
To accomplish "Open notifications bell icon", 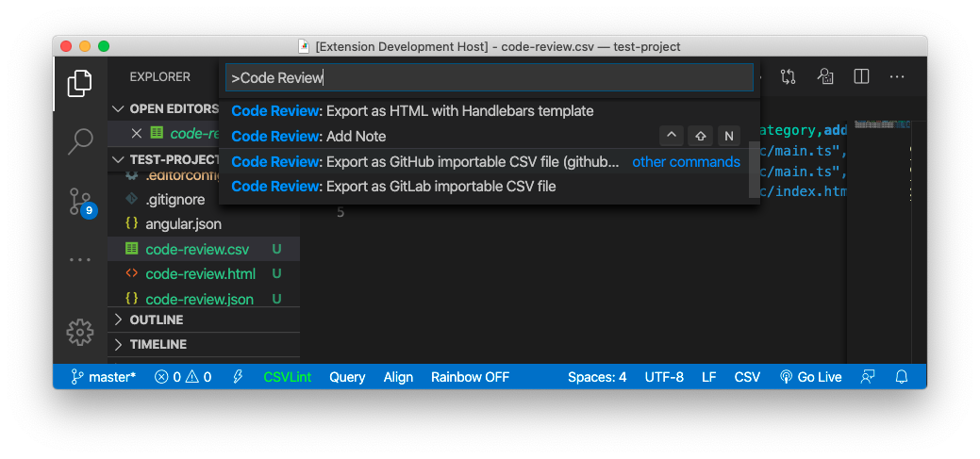I will [x=902, y=377].
